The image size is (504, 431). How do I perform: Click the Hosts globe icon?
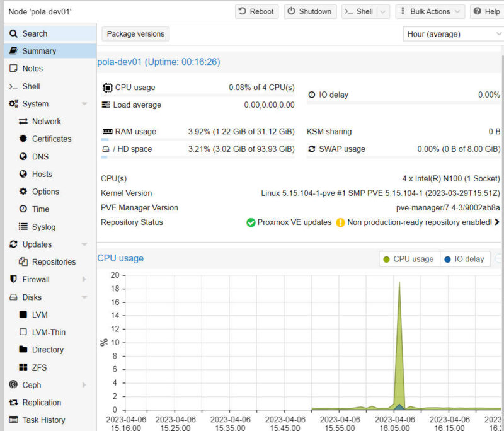tap(23, 174)
